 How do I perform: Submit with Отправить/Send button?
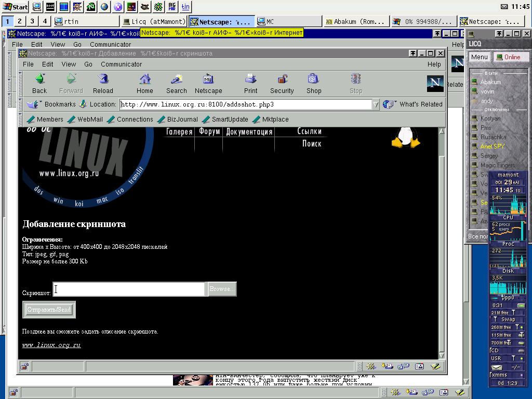(x=49, y=310)
